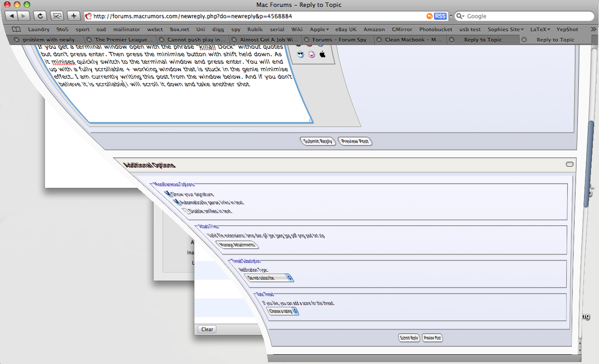599x364 pixels.
Task: Open the mailinator bookmark
Action: coord(126,29)
